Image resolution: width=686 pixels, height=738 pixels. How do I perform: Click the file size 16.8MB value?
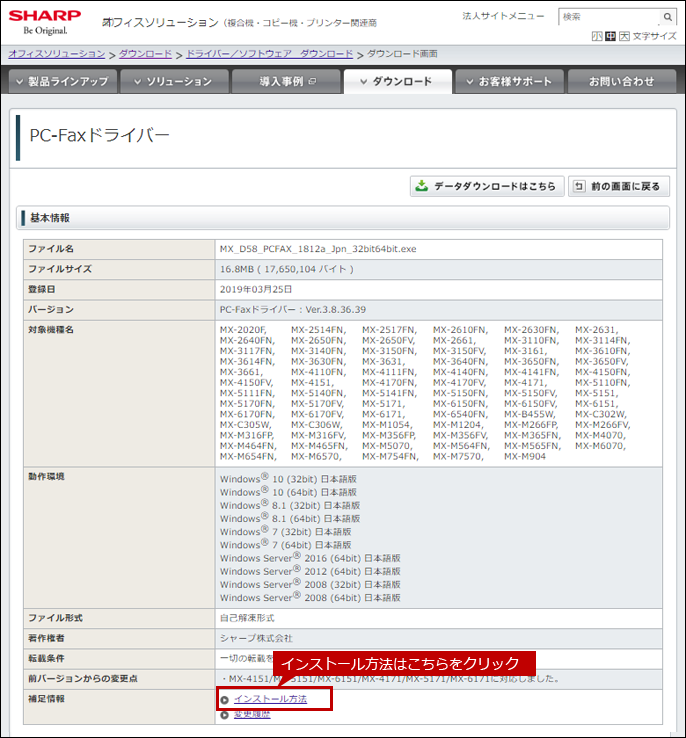tap(287, 269)
